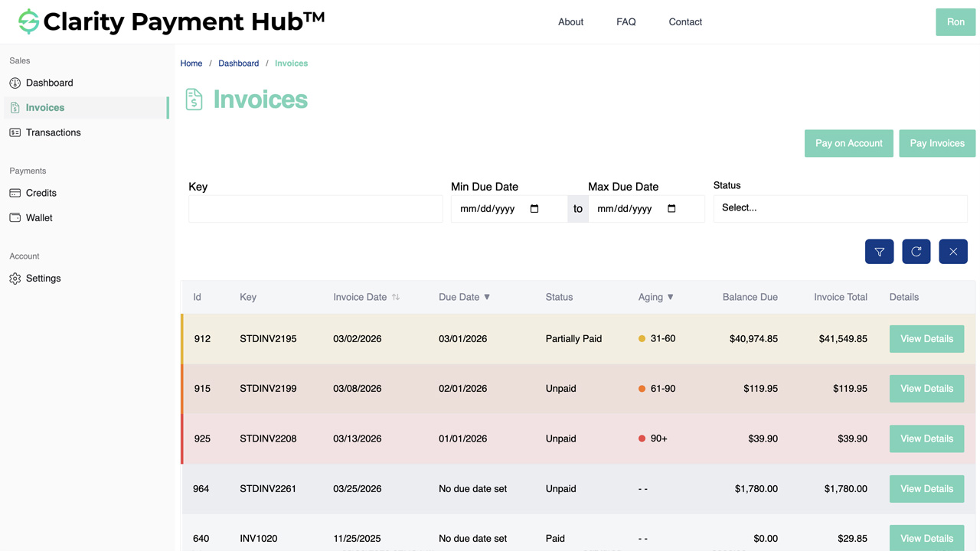Navigate to the FAQ menu item

[x=626, y=21]
